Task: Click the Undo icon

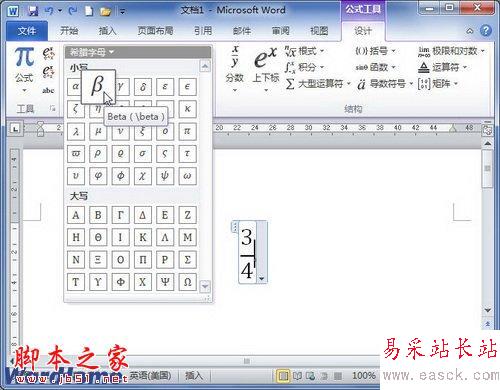Action: pyautogui.click(x=49, y=11)
